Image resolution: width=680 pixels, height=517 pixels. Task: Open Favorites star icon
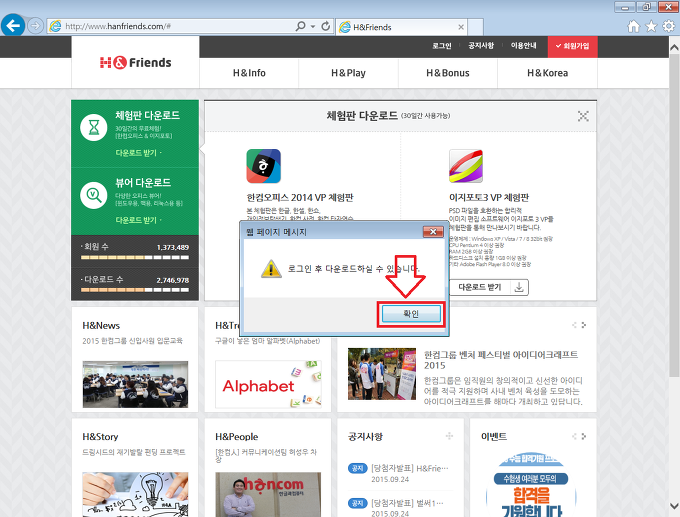(651, 26)
